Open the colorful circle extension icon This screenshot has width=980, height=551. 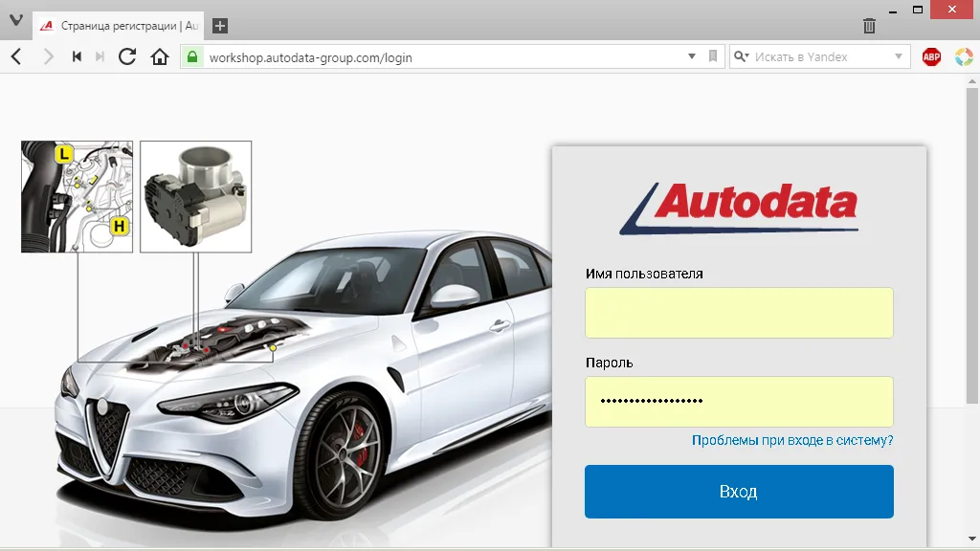pyautogui.click(x=964, y=56)
